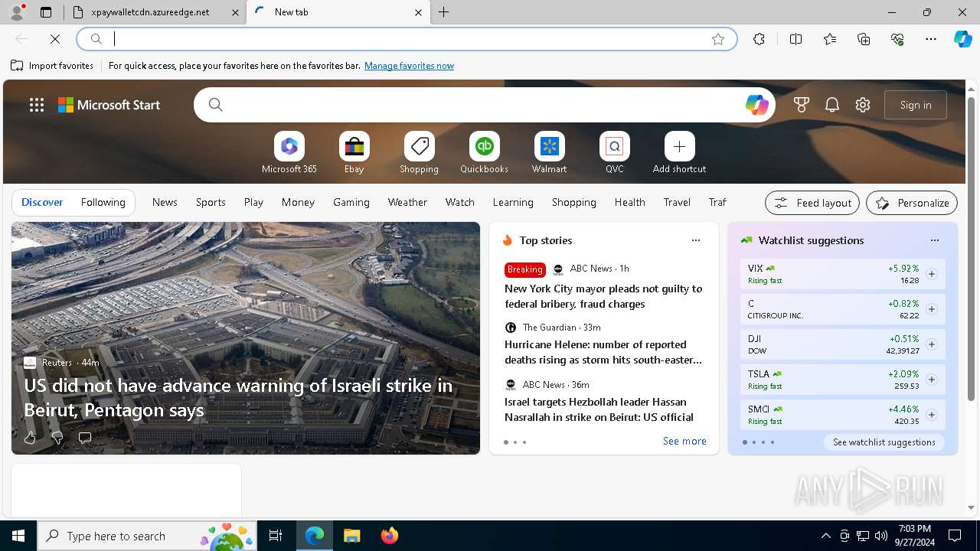Go to second page dot in Top stories
This screenshot has height=551, width=980.
514,442
